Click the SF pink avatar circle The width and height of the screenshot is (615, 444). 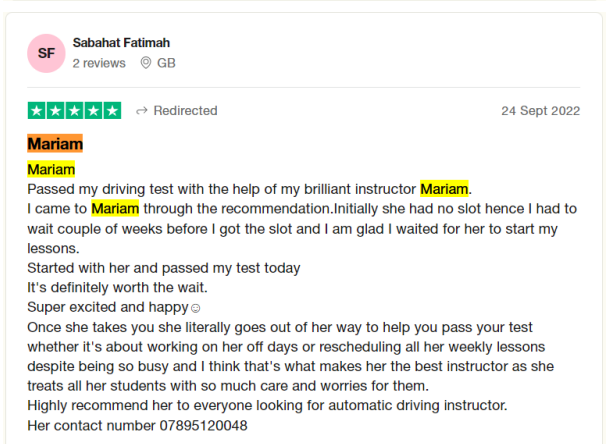click(x=46, y=53)
